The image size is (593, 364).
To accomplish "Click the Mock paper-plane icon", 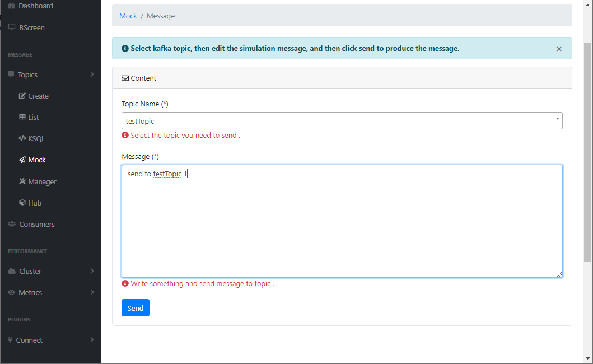I will pos(22,160).
